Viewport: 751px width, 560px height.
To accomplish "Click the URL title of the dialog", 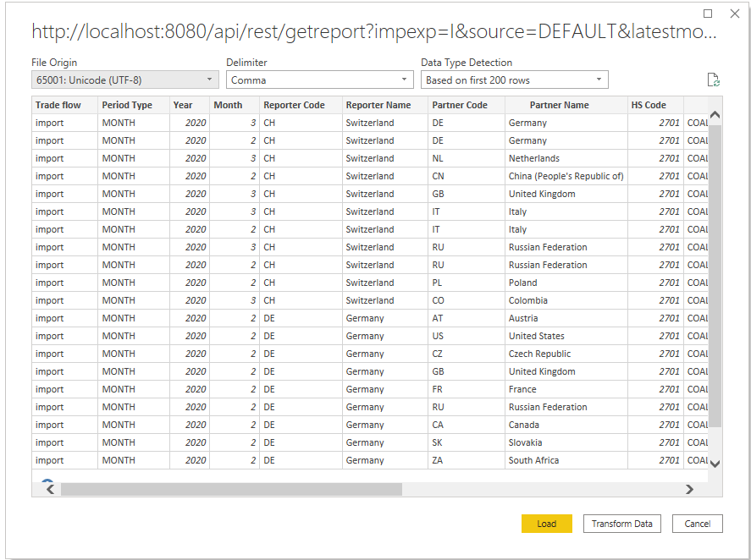I will pyautogui.click(x=374, y=31).
